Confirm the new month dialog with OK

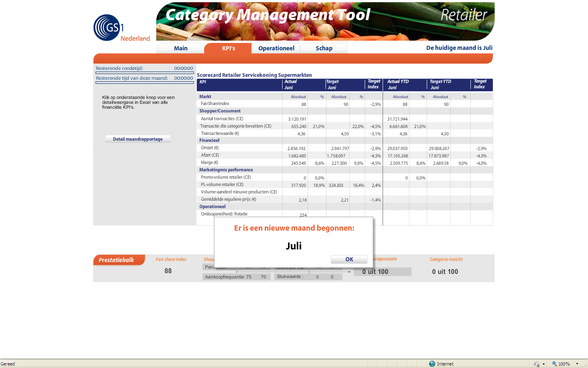tap(349, 259)
